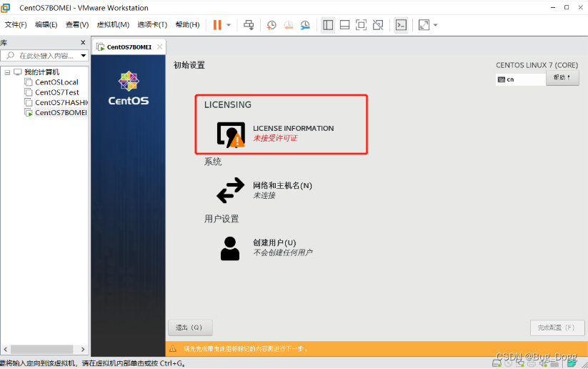This screenshot has width=588, height=369.
Task: Open the 查看(V) menu
Action: (77, 25)
